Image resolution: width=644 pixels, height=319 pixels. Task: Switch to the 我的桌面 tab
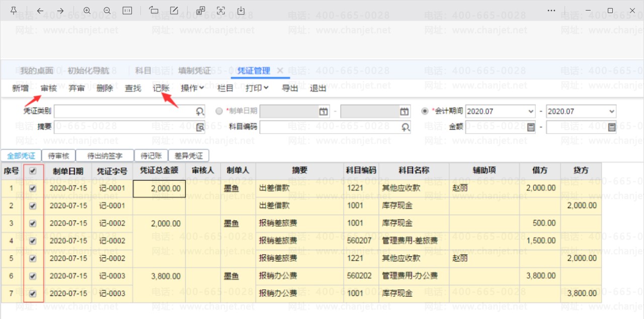(x=37, y=71)
